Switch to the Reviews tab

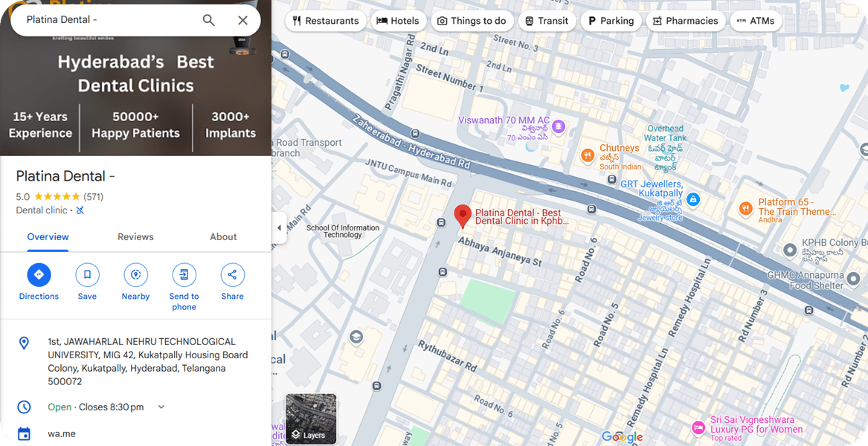(x=135, y=237)
